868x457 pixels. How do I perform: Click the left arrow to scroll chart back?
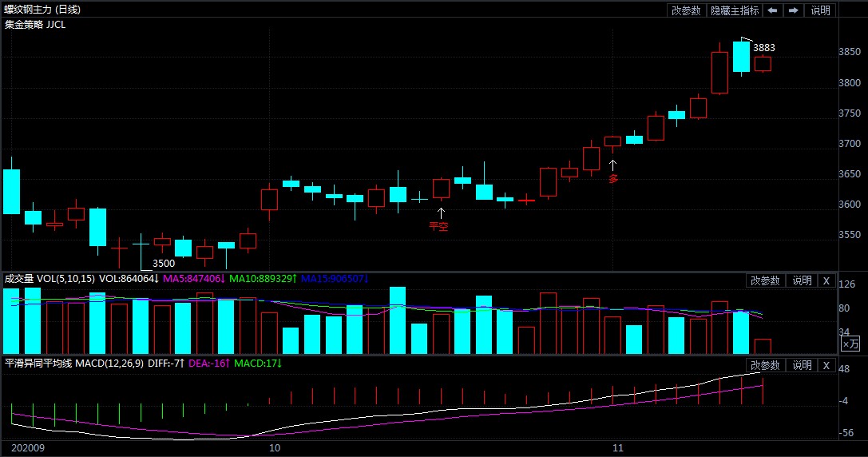pos(772,10)
